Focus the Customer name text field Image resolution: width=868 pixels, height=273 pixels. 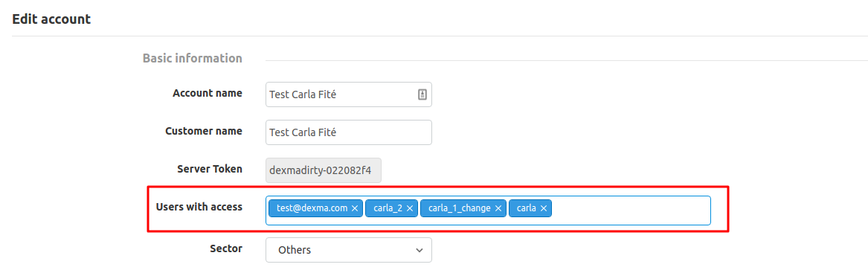point(349,132)
